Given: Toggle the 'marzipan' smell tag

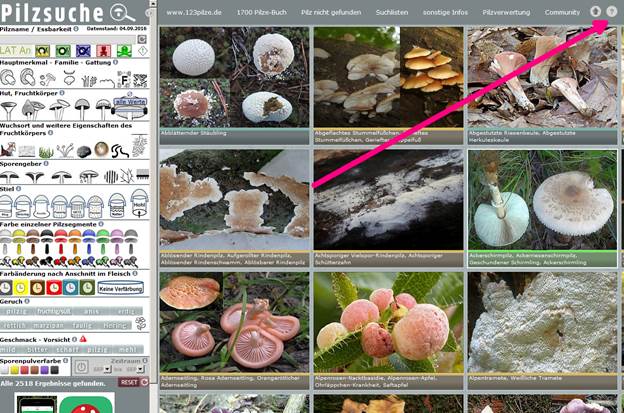Looking at the screenshot, I should click(48, 325).
